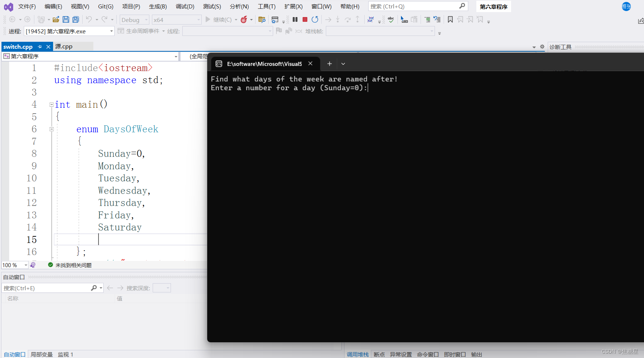644x358 pixels.
Task: Click the Step Over icon
Action: (347, 19)
